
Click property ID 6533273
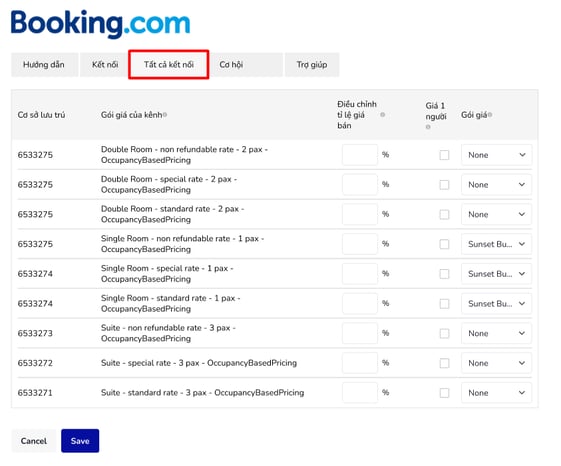coord(35,333)
